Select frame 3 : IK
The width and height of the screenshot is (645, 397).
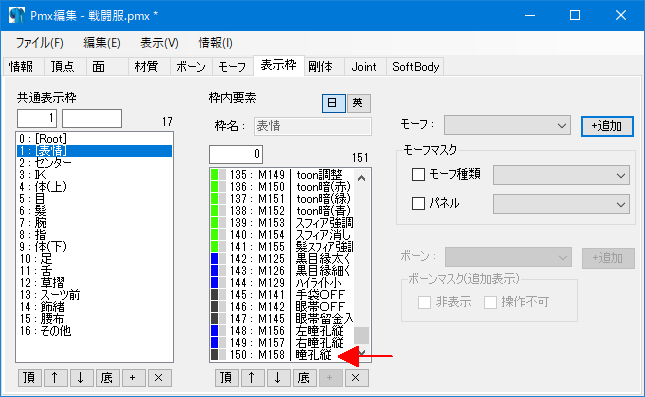94,175
